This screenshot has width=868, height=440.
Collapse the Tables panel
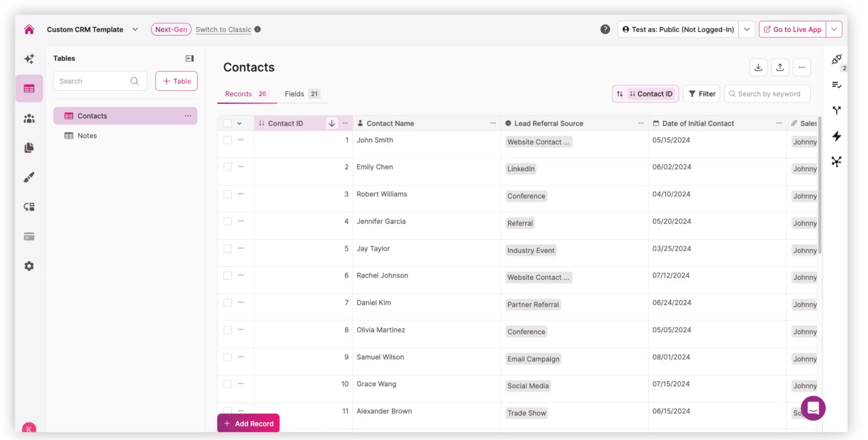(x=190, y=58)
